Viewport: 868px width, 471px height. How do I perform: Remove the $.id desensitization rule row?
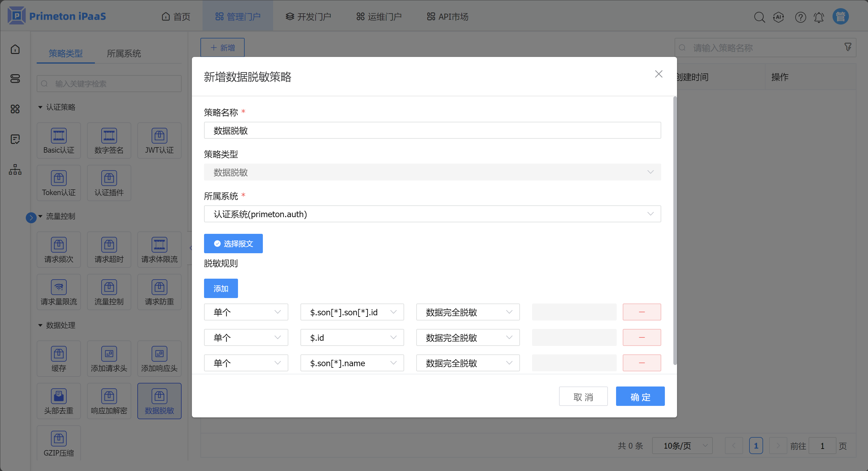(642, 337)
